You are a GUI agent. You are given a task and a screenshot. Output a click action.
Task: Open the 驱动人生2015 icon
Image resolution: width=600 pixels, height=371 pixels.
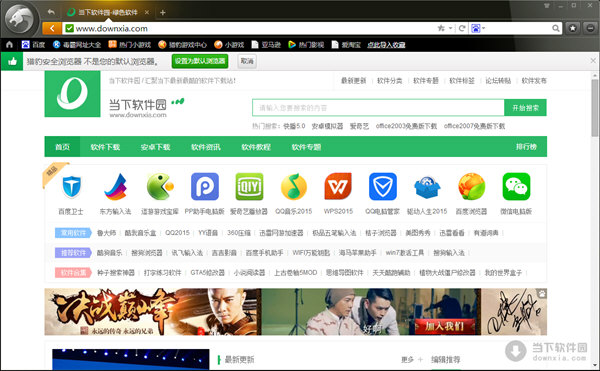(x=427, y=187)
